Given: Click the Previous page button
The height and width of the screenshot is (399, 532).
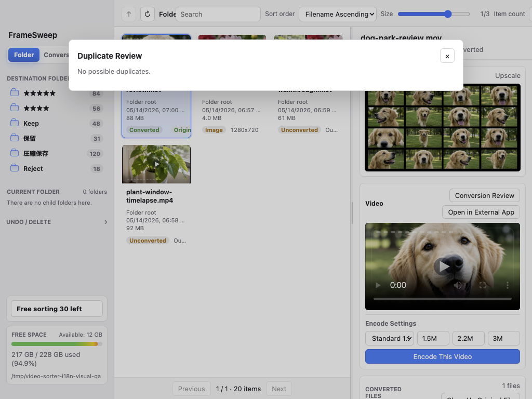Looking at the screenshot, I should [191, 389].
